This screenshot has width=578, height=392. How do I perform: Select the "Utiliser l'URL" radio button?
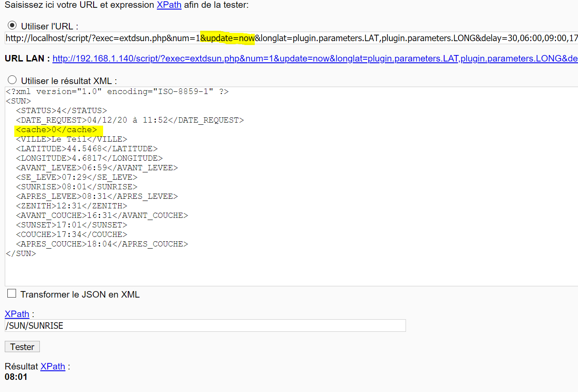(12, 26)
